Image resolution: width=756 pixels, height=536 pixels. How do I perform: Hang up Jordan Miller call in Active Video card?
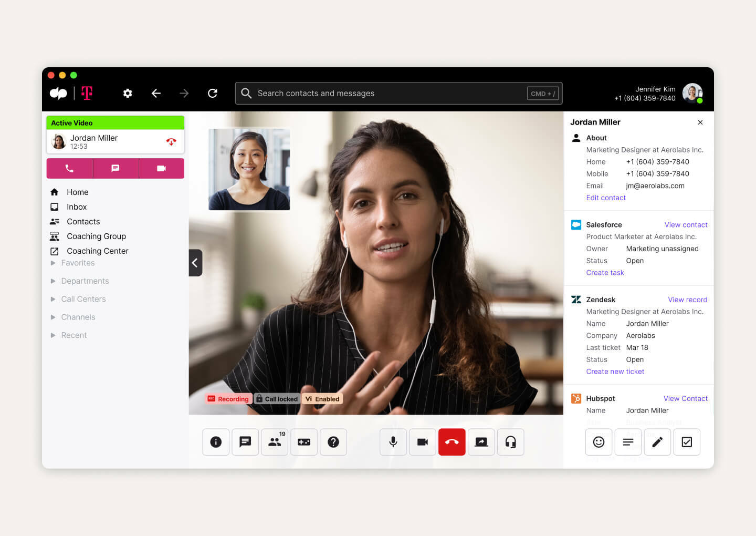point(171,141)
